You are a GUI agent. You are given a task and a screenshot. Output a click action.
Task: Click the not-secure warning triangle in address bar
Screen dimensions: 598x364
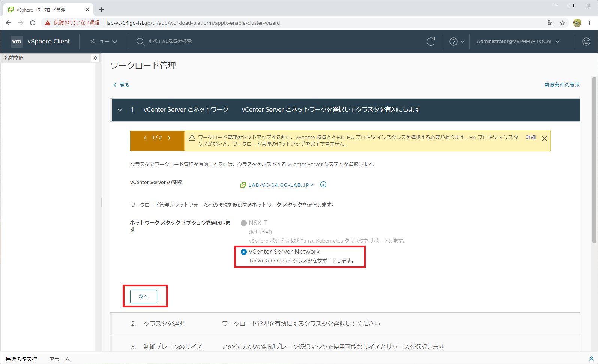pyautogui.click(x=48, y=23)
